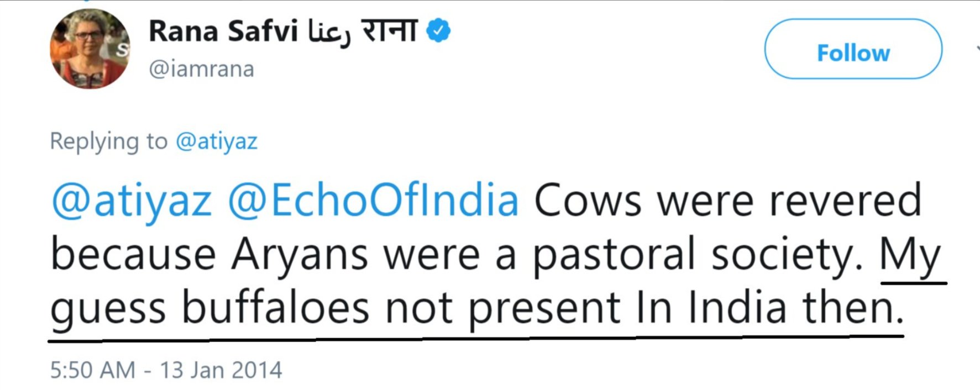This screenshot has height=390, width=980.
Task: Click the blue verified badge
Action: pos(438,31)
